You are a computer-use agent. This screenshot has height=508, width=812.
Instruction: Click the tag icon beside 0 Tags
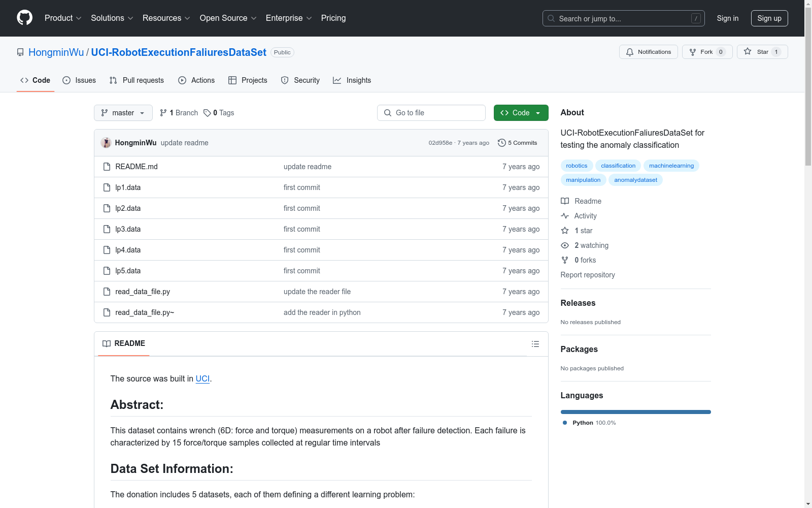[207, 113]
